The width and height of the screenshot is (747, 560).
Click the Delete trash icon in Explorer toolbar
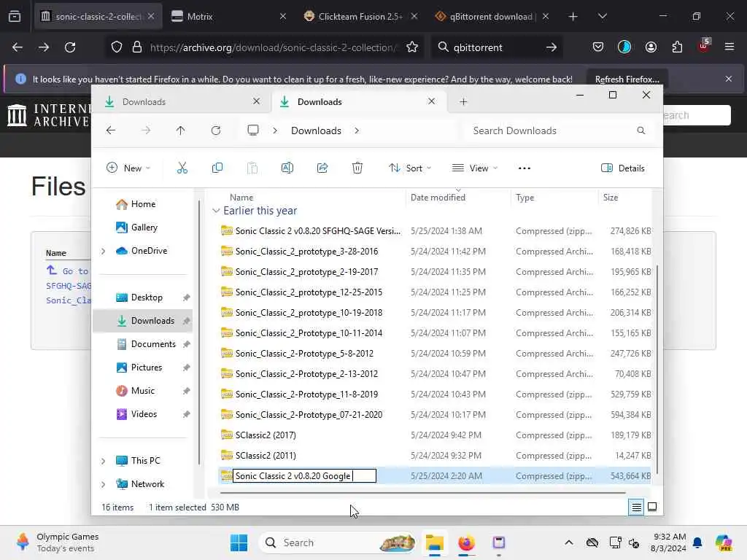click(357, 168)
